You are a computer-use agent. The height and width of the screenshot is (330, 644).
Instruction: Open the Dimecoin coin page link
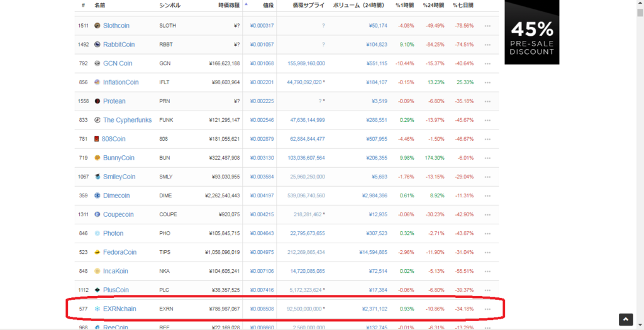coord(116,195)
